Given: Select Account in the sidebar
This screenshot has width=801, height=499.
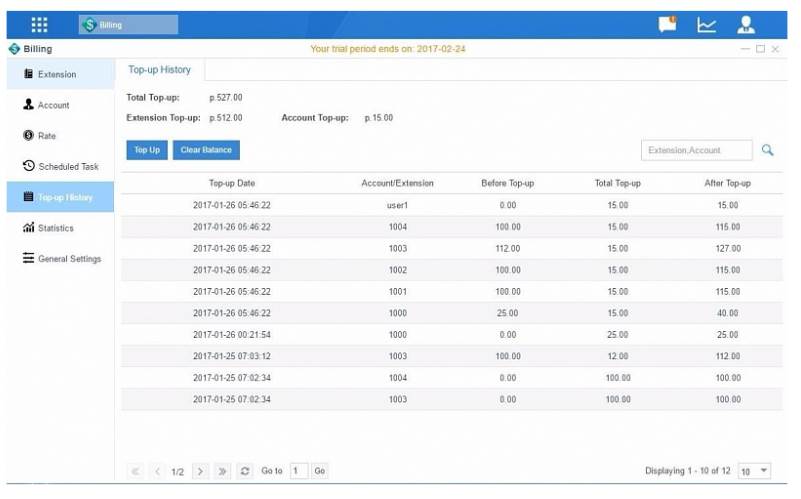Looking at the screenshot, I should coord(54,105).
